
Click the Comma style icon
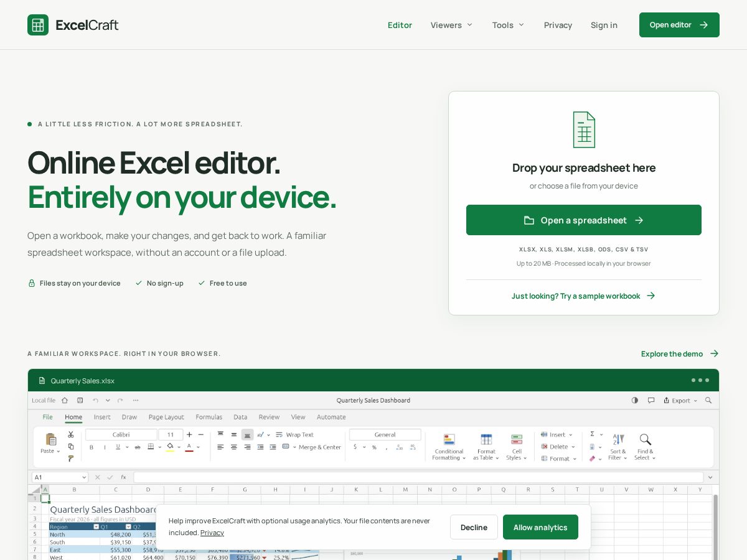387,447
